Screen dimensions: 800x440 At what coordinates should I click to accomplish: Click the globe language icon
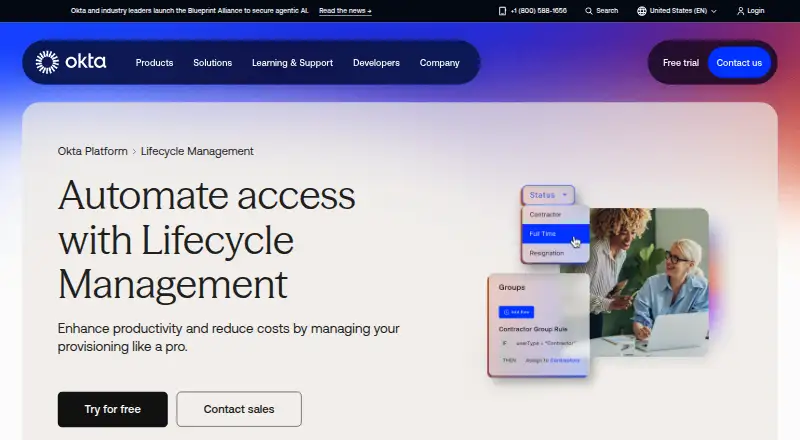[641, 11]
